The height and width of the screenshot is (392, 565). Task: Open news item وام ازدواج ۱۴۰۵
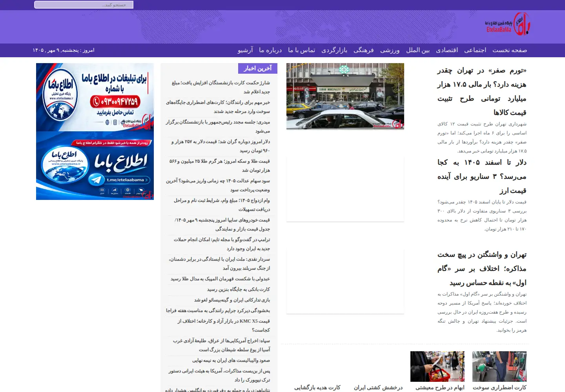tap(222, 205)
